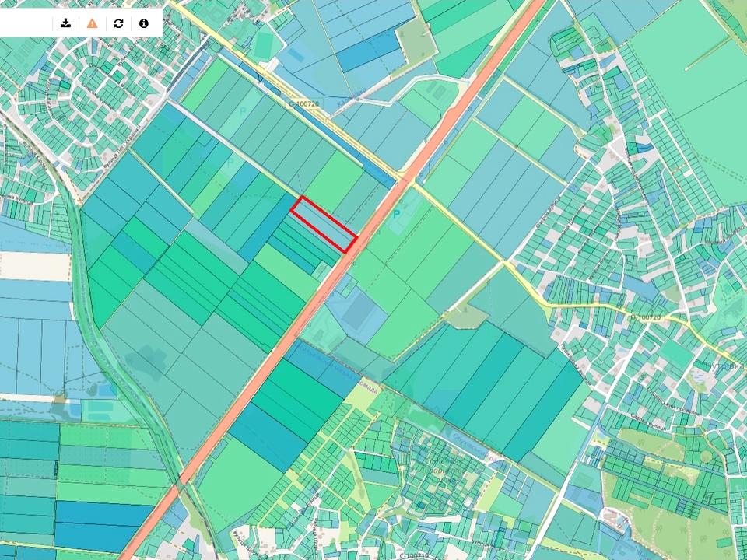This screenshot has width=747, height=560.
Task: Select the red-outlined land parcel
Action: (324, 225)
